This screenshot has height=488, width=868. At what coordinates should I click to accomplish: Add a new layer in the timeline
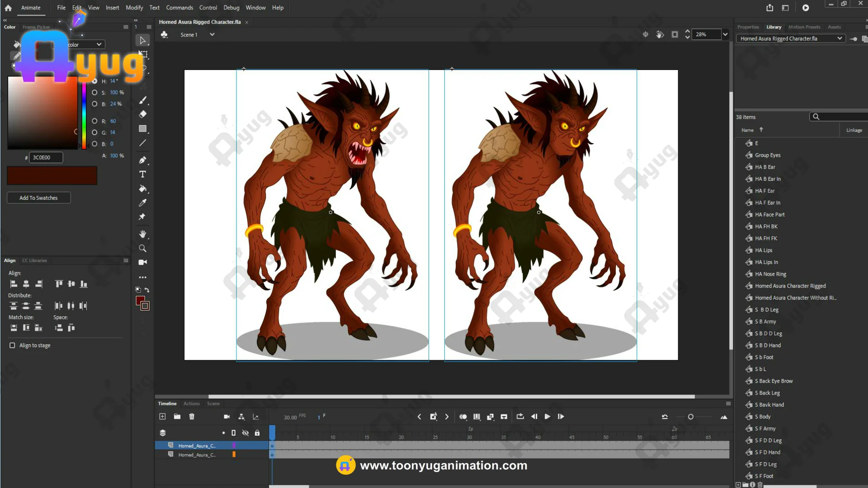[x=162, y=417]
